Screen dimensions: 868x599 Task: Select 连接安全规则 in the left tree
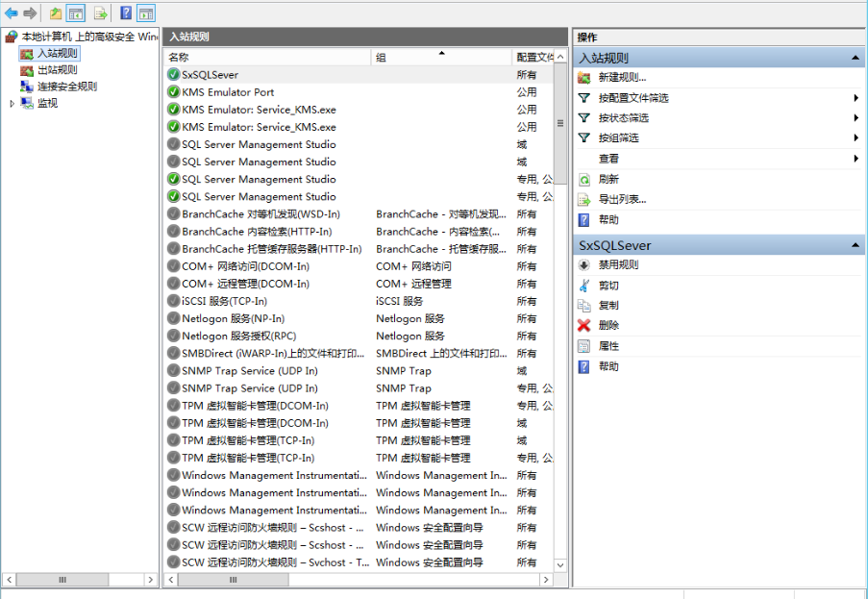[67, 87]
